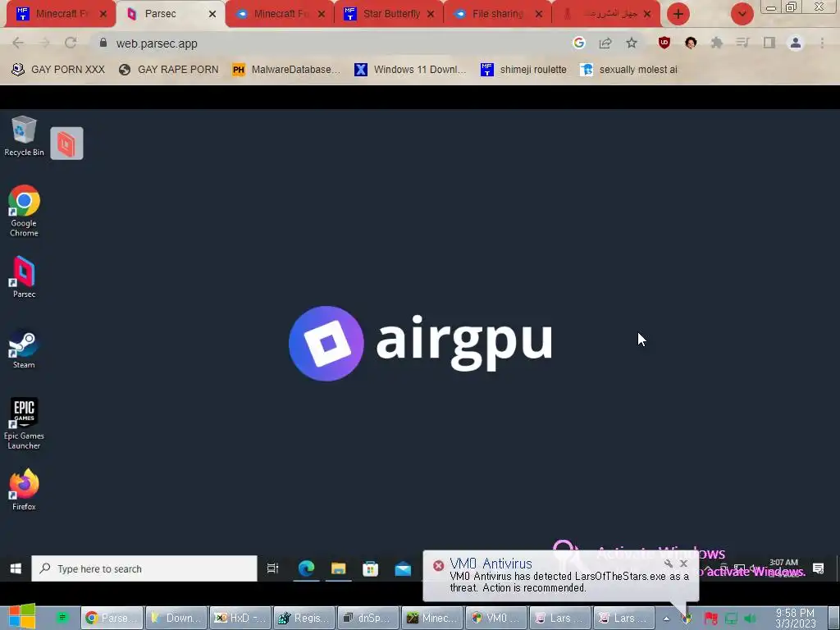Switch to Minecraft taskbar button
Image resolution: width=840 pixels, height=630 pixels.
432,618
